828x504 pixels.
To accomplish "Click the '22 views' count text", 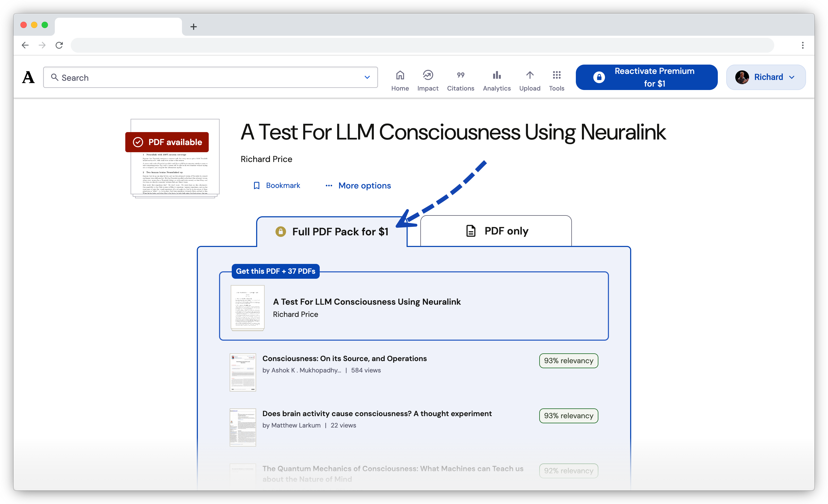I will click(x=343, y=425).
